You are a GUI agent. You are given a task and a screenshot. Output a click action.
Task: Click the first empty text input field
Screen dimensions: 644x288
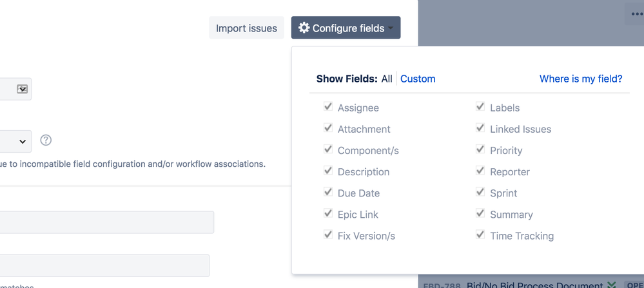point(106,222)
